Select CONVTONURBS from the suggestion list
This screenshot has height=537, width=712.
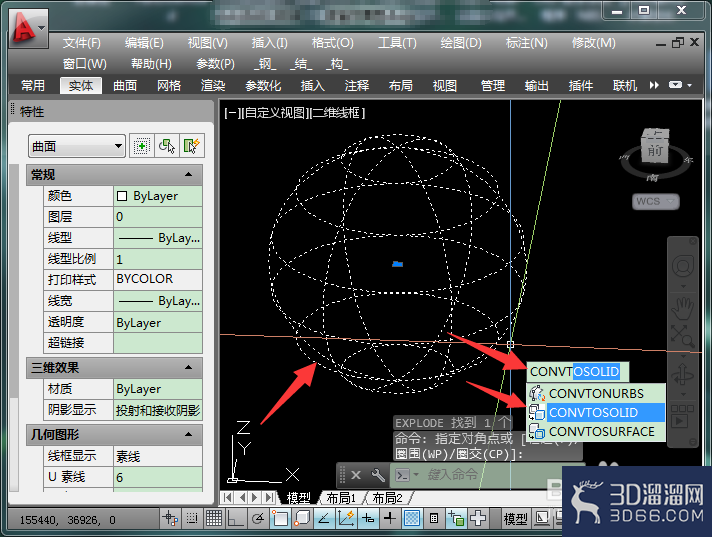[596, 393]
